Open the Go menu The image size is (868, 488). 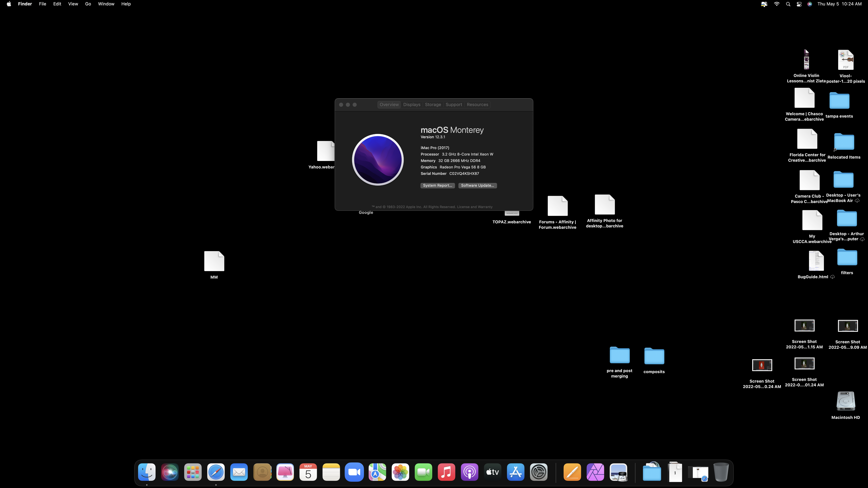click(88, 4)
